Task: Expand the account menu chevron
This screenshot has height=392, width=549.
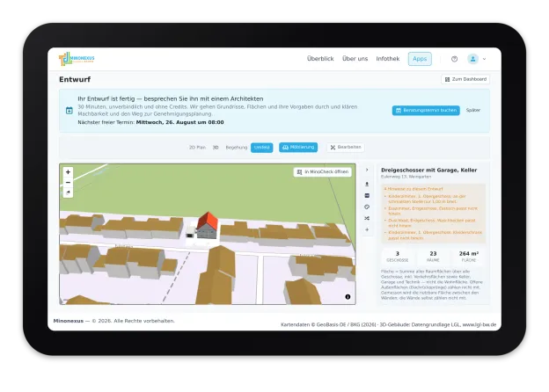Action: (484, 59)
